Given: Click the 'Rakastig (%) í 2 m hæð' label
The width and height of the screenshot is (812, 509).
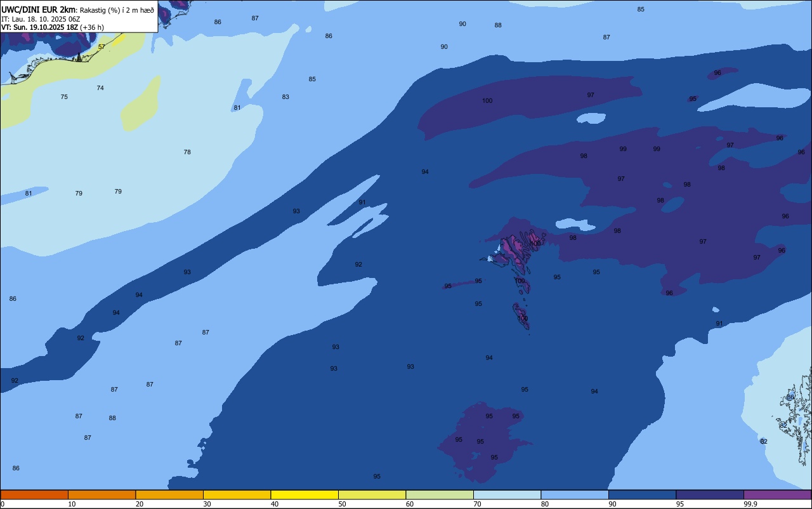Looking at the screenshot, I should pos(117,10).
